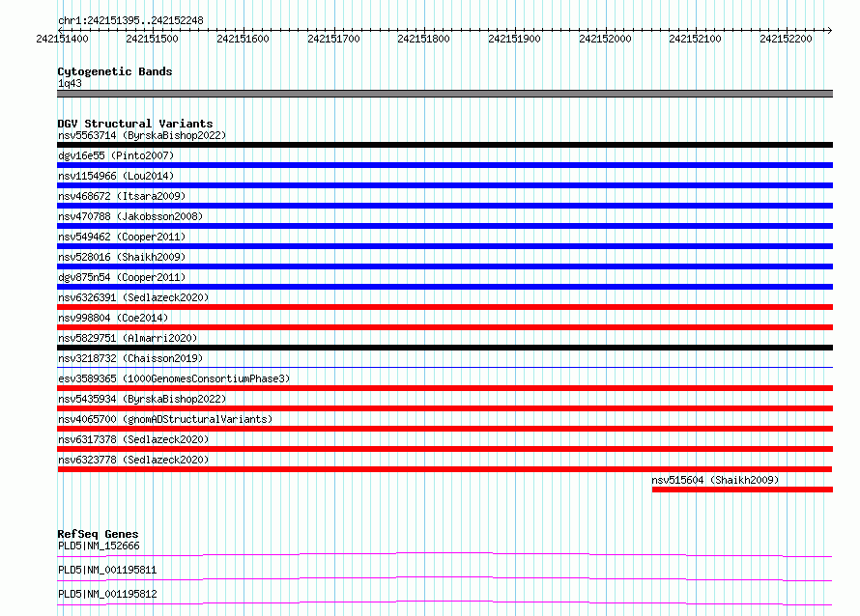
Task: Click dgv875n54 (Cooper2011) variant label
Action: pos(122,277)
